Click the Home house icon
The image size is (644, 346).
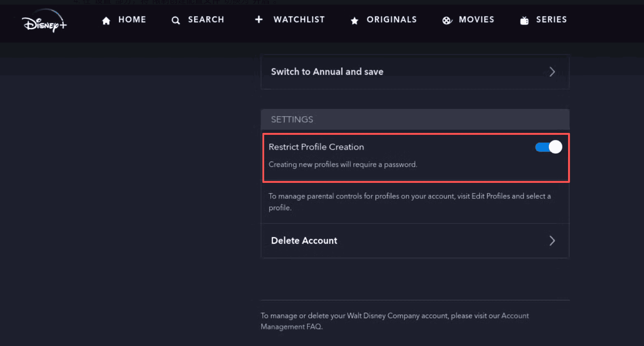pyautogui.click(x=106, y=20)
